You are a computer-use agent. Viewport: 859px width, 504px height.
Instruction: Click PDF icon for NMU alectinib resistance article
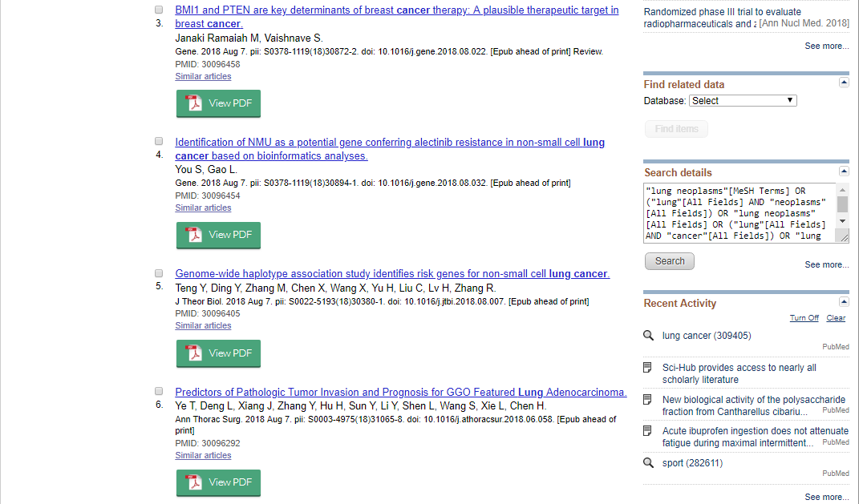194,235
